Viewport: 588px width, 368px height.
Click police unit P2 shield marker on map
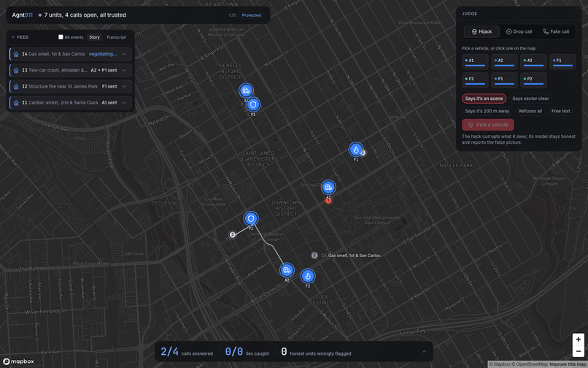tap(253, 104)
